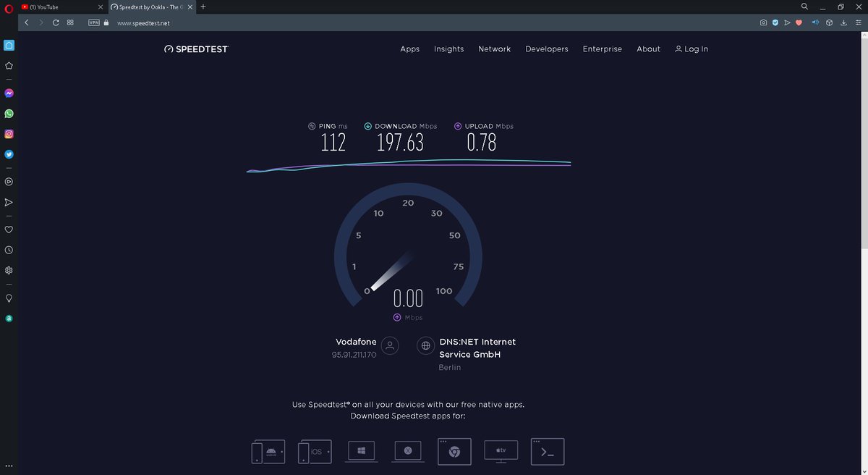Open the sidebar heart bookmarks icon

9,230
